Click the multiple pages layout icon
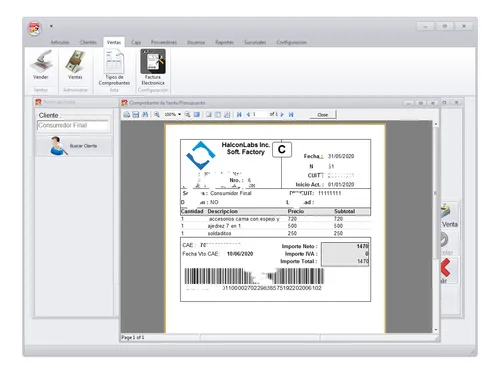 [227, 115]
